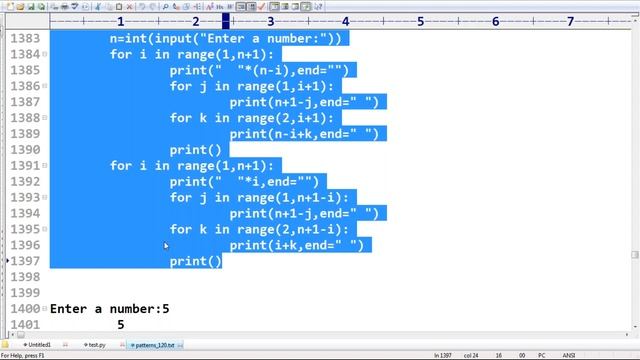Image resolution: width=640 pixels, height=360 pixels.
Task: Click the yellow folder icon beside document tabs
Action: pyautogui.click(x=5, y=345)
